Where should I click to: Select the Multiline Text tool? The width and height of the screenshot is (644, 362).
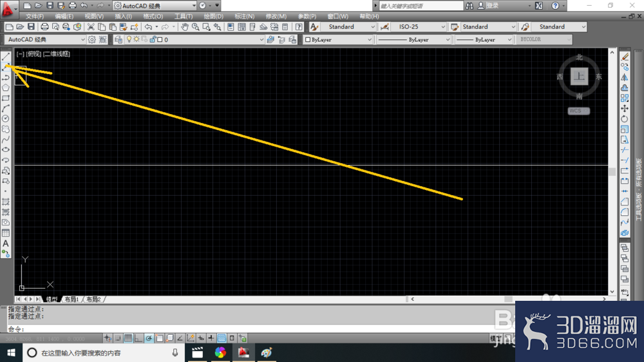point(6,243)
